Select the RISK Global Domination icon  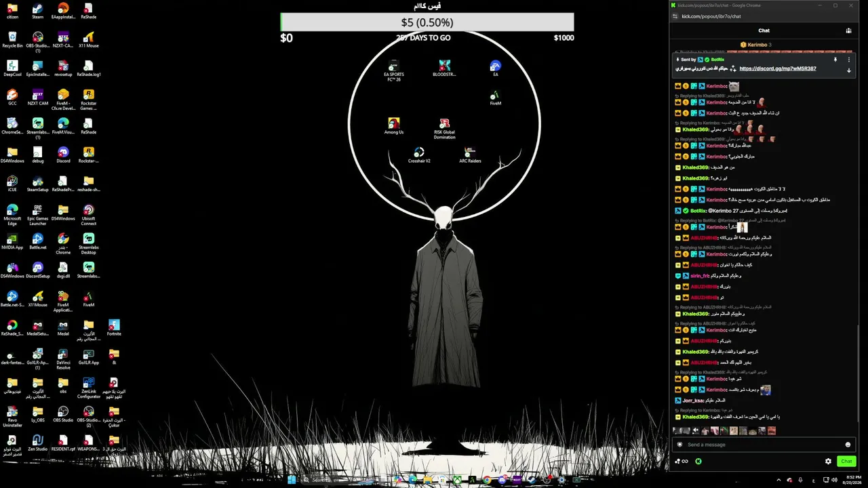pyautogui.click(x=444, y=129)
